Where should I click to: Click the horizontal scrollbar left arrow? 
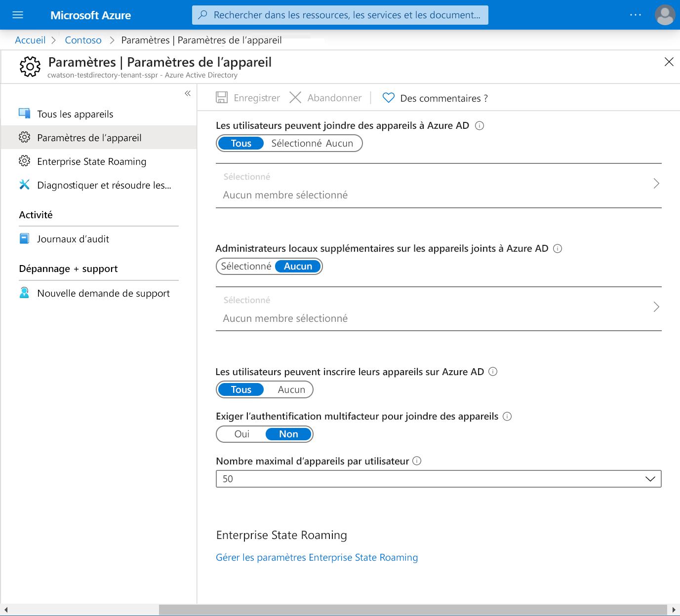click(x=5, y=610)
